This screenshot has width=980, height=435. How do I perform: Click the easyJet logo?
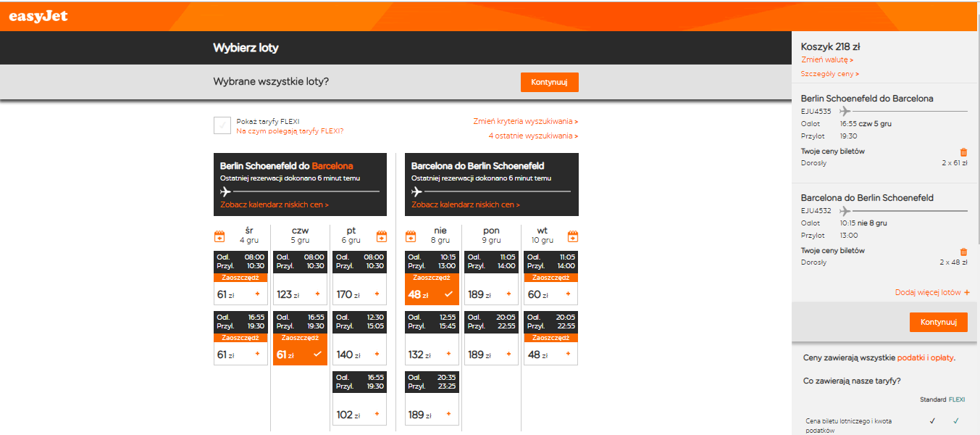tap(38, 16)
